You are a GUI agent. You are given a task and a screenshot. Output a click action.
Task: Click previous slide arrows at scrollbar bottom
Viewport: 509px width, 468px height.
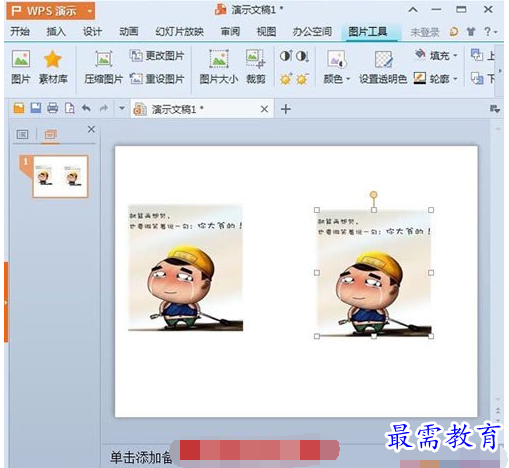[x=498, y=409]
